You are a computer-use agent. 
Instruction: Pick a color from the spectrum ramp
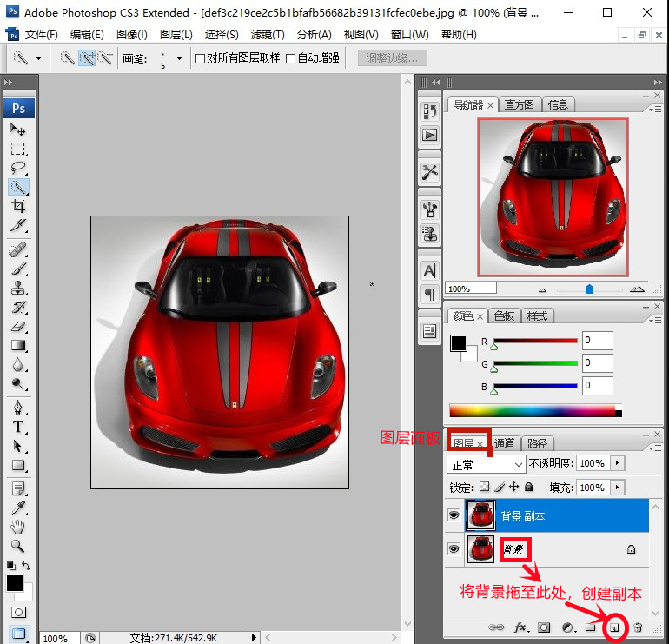(535, 410)
